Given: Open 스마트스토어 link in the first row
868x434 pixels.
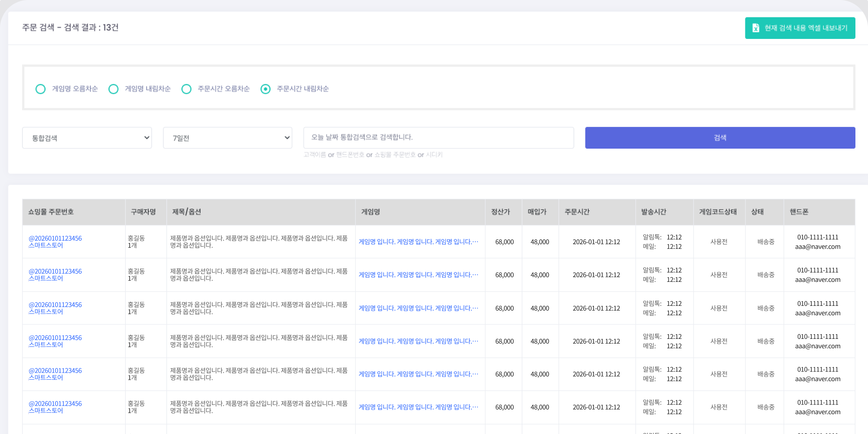Looking at the screenshot, I should [46, 245].
